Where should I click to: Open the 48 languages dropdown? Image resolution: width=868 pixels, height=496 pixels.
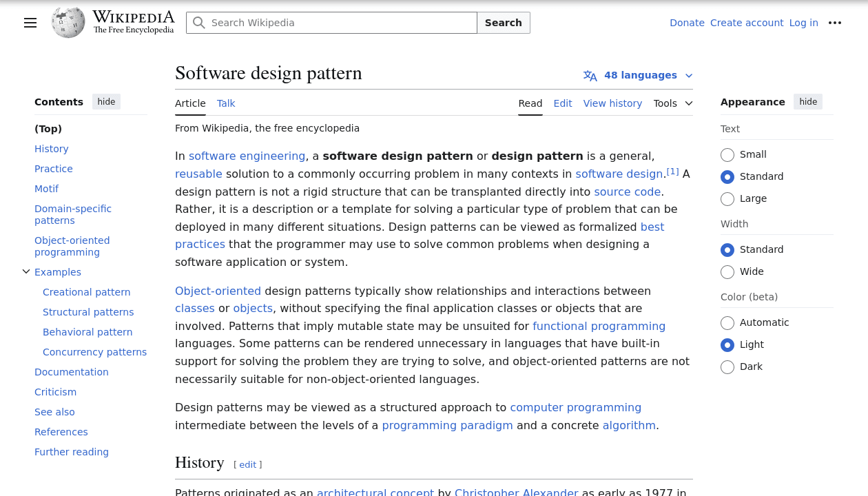pyautogui.click(x=641, y=75)
